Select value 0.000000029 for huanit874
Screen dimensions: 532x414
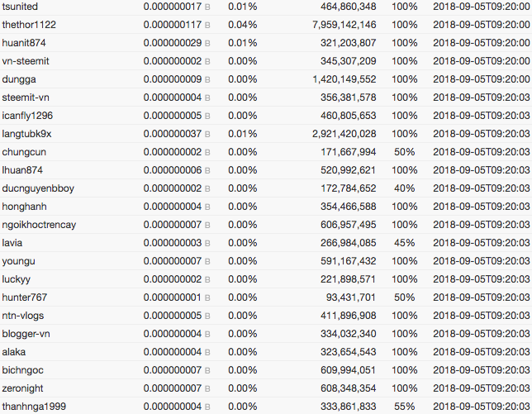coord(173,43)
